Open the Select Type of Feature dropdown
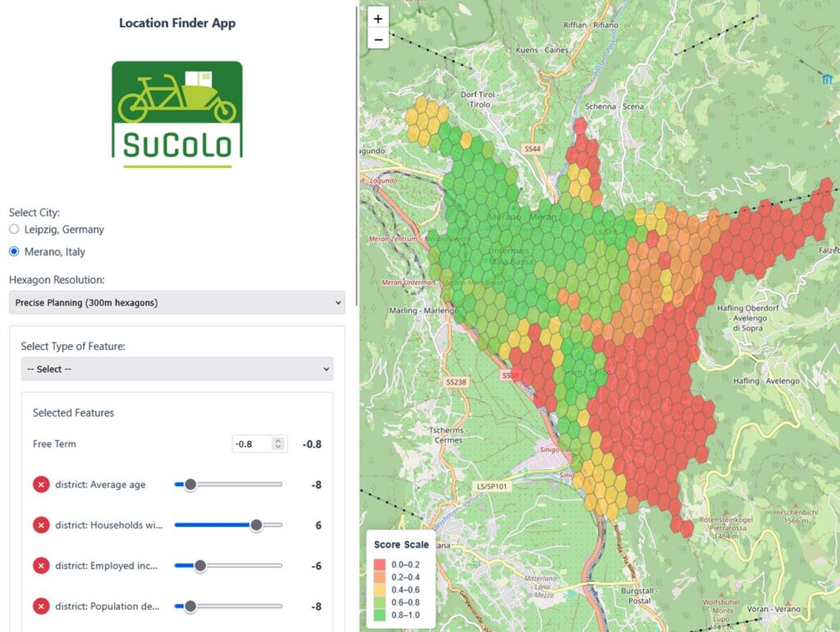 tap(176, 369)
